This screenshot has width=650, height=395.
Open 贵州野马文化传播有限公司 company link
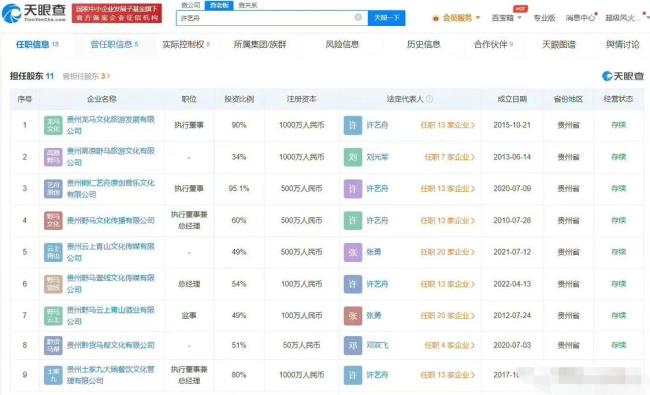tap(110, 221)
